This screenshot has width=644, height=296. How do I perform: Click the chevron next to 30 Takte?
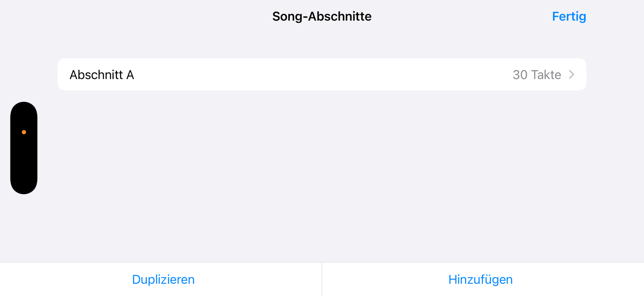click(572, 75)
